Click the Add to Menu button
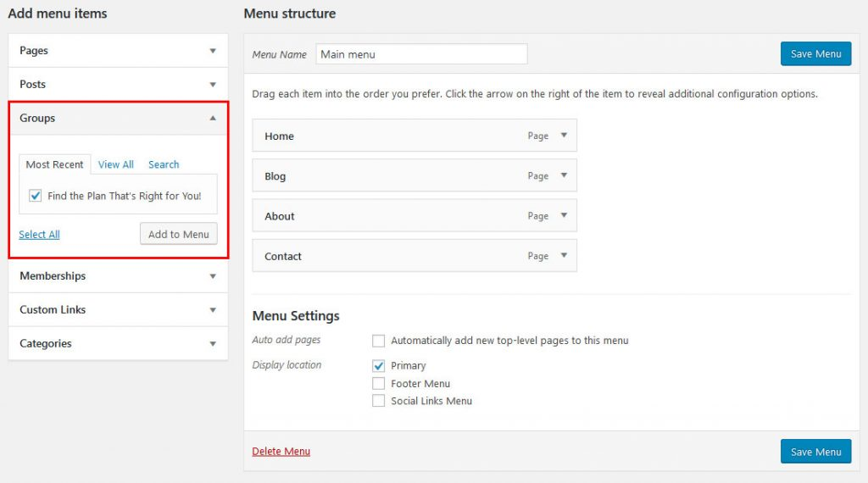 (178, 234)
